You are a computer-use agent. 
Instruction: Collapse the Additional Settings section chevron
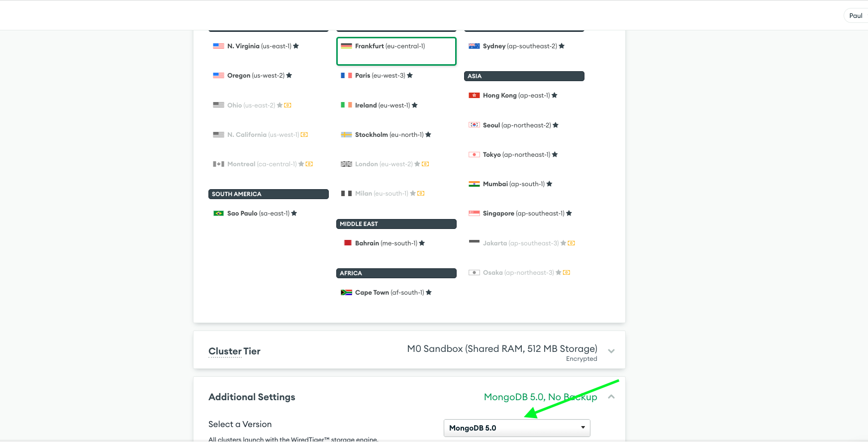click(611, 397)
